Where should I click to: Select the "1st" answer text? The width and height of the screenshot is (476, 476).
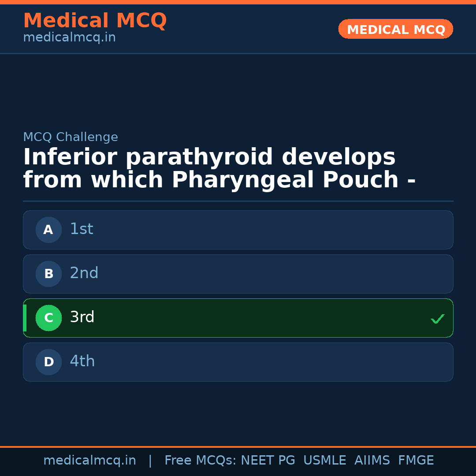(82, 229)
